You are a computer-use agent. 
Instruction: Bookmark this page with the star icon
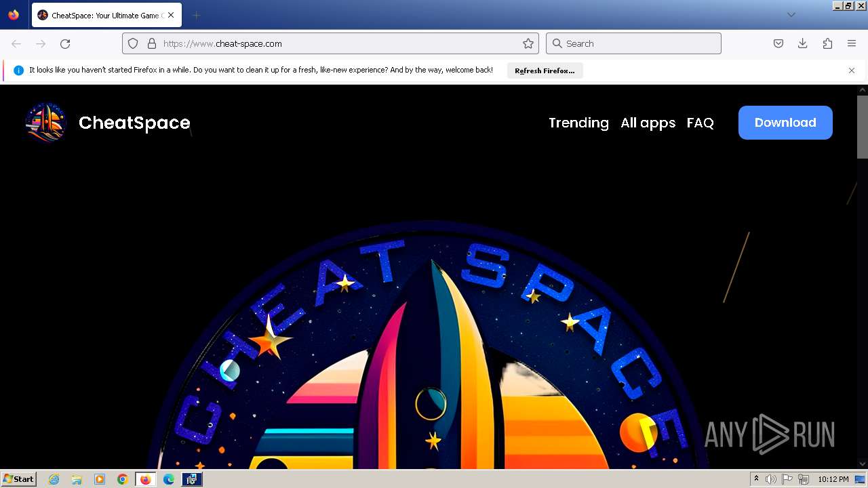528,43
